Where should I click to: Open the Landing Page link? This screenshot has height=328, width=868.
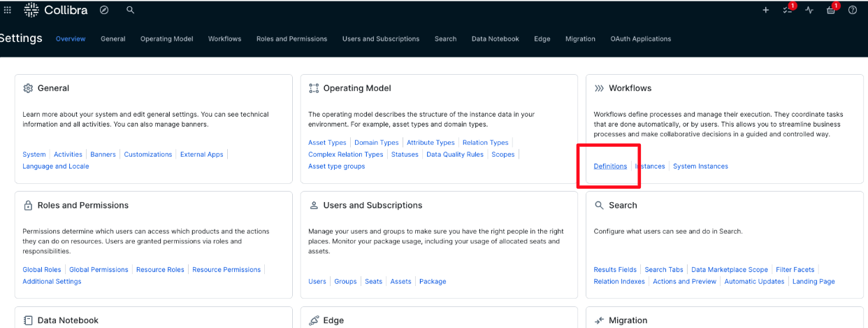tap(813, 282)
